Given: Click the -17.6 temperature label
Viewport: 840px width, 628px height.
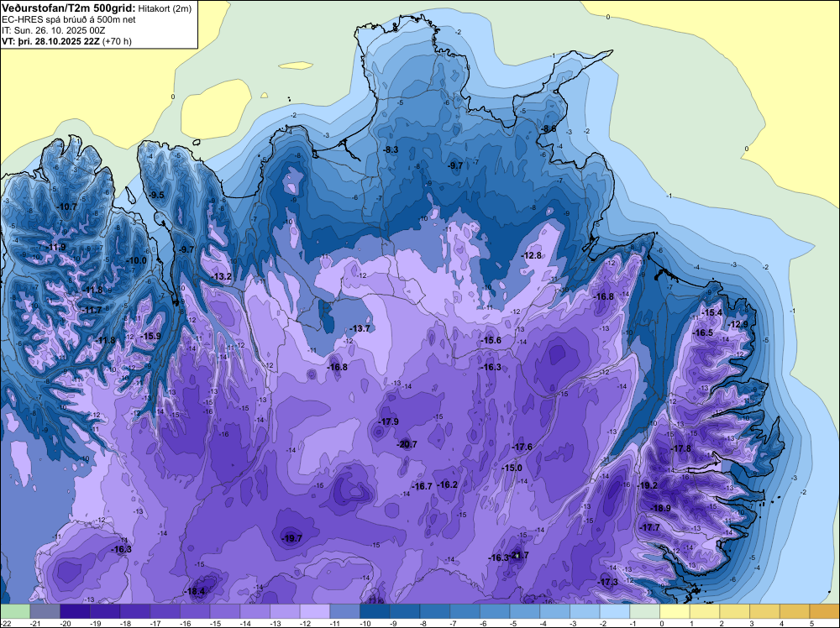Looking at the screenshot, I should [522, 447].
